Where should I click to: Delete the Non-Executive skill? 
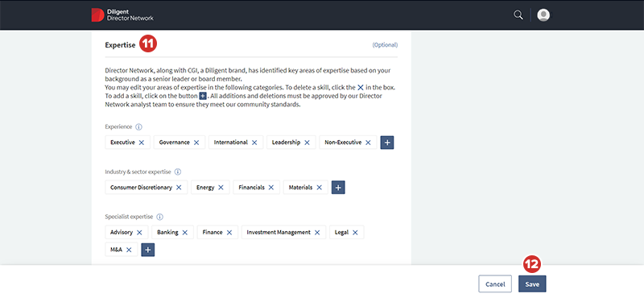coord(368,143)
